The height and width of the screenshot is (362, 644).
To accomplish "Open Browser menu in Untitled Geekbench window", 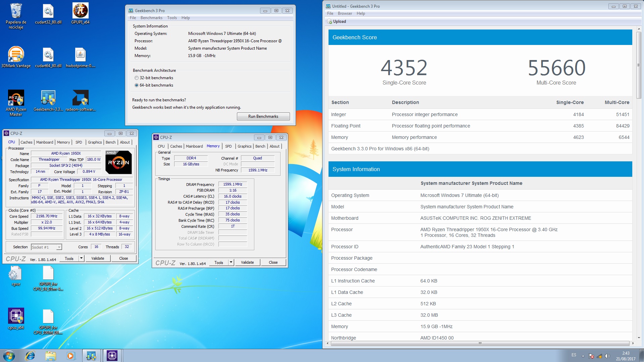I will coord(345,13).
